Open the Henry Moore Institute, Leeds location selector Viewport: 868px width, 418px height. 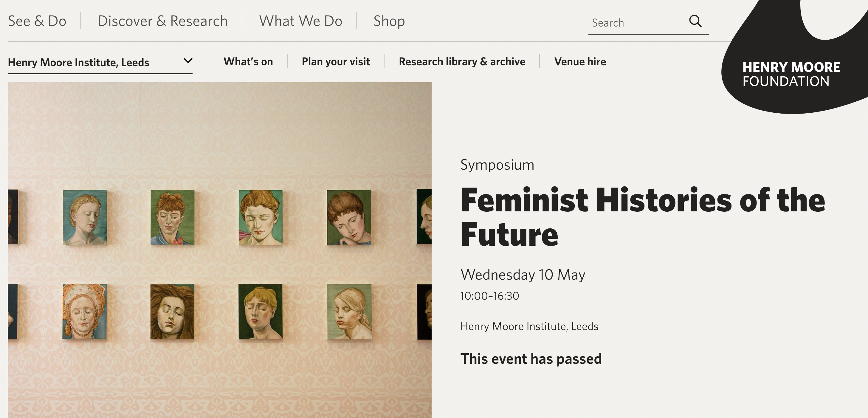tap(100, 62)
